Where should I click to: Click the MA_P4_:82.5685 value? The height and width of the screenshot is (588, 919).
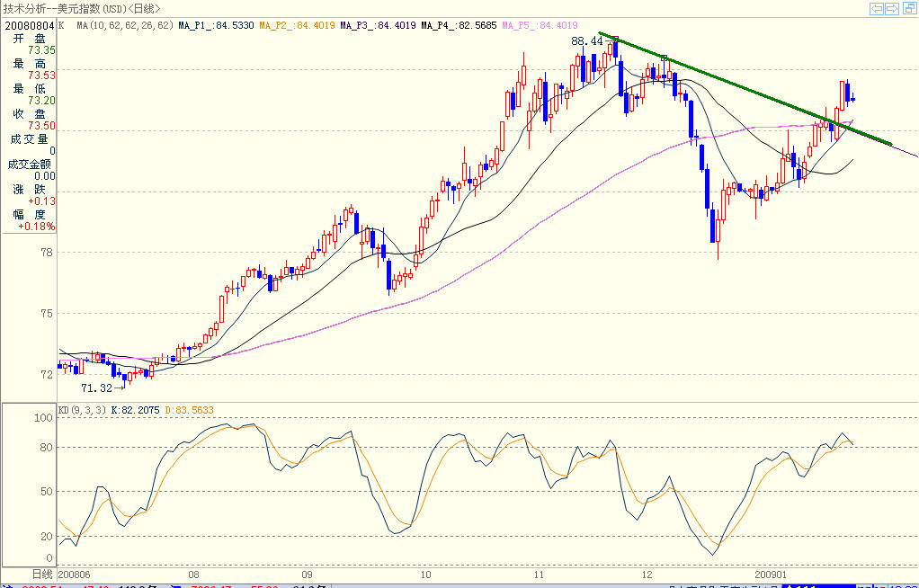pos(459,25)
